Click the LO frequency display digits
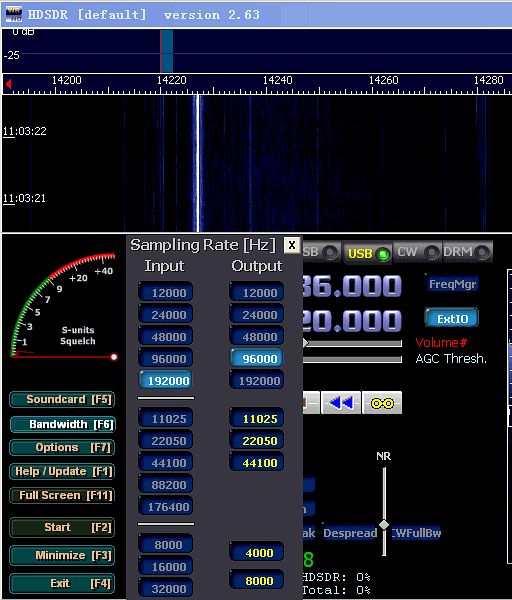The height and width of the screenshot is (600, 512). pos(352,286)
